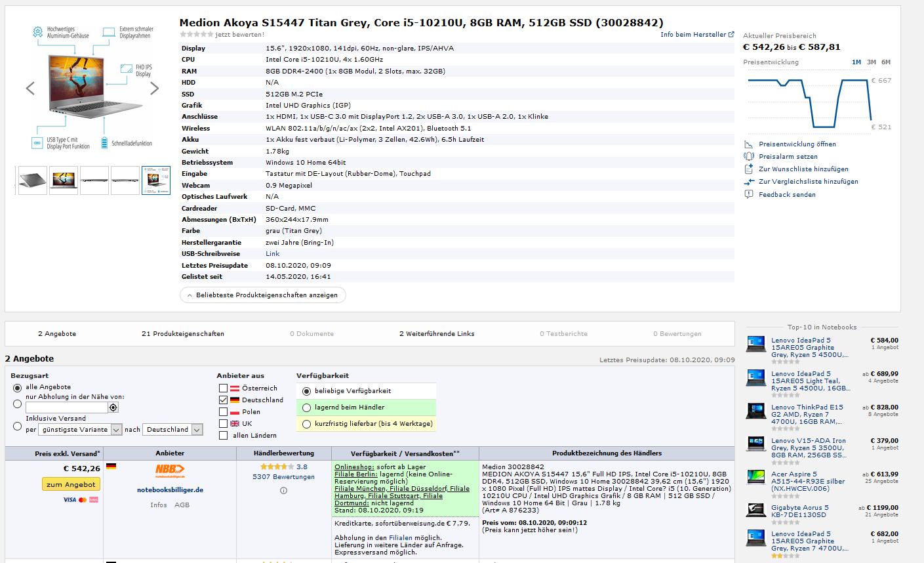Click the Österreich flag icon
Viewport: 924px width, 563px height.
pyautogui.click(x=235, y=388)
